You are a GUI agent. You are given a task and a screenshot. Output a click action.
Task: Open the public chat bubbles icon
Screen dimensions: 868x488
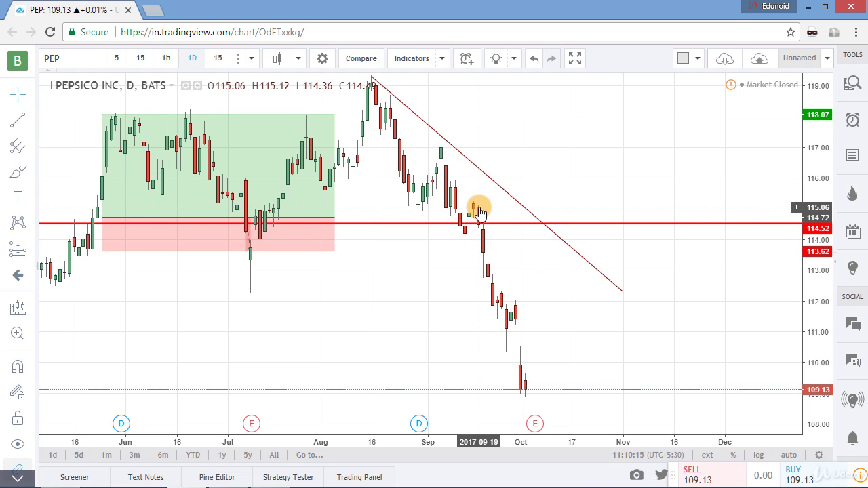852,324
